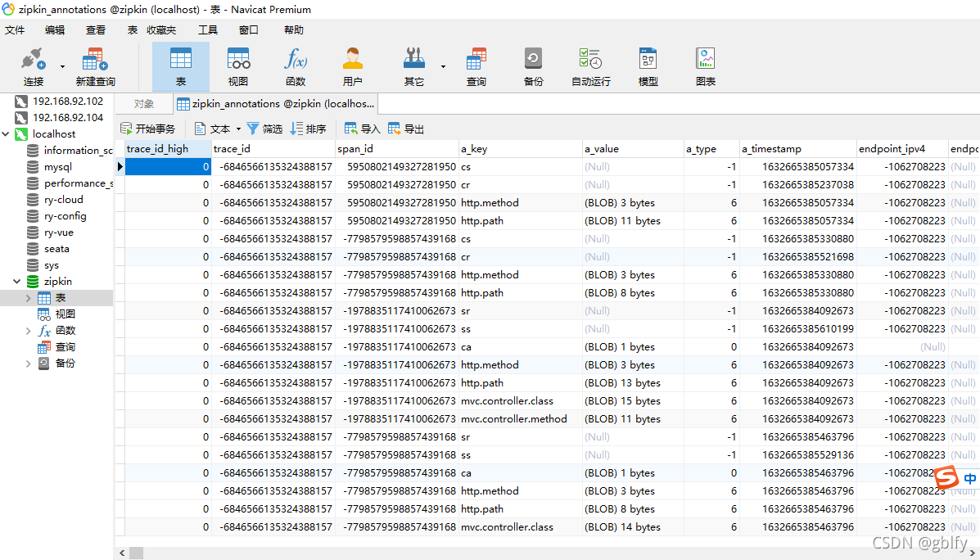Collapse the localhost connection node
The width and height of the screenshot is (980, 560).
coord(6,133)
